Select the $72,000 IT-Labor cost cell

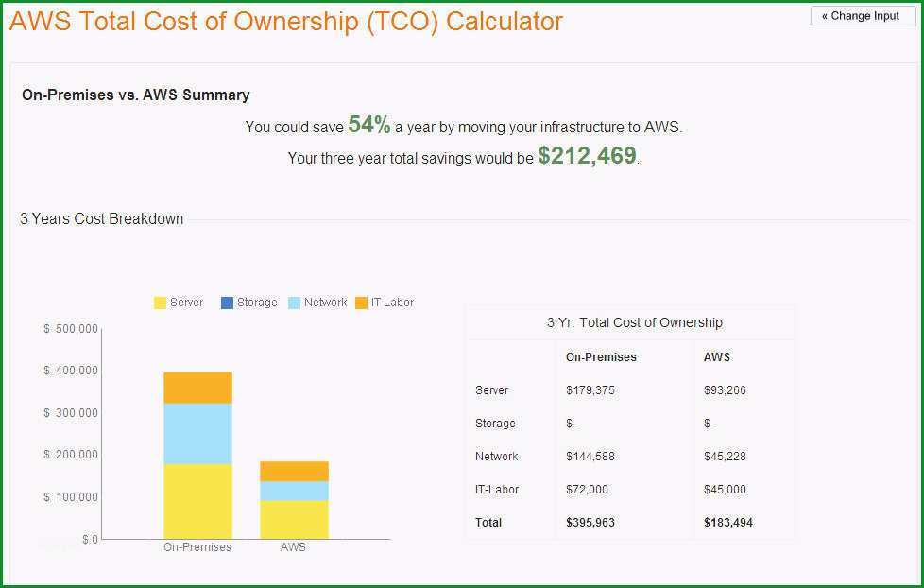[587, 489]
